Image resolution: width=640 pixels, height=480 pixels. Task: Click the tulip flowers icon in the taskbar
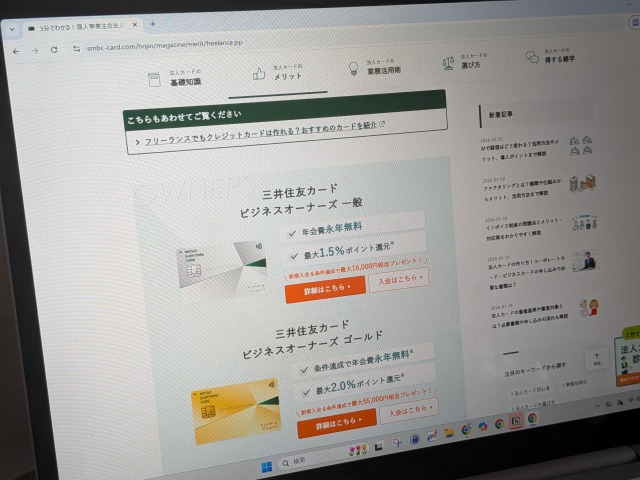click(357, 450)
